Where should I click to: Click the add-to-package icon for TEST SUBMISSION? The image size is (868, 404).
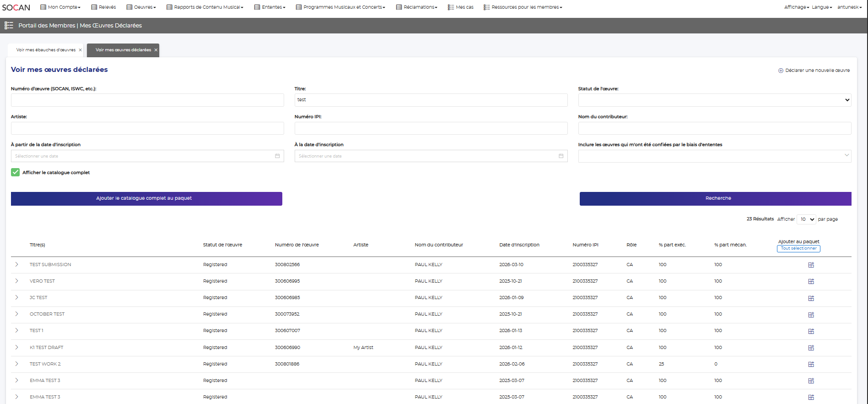tap(811, 265)
